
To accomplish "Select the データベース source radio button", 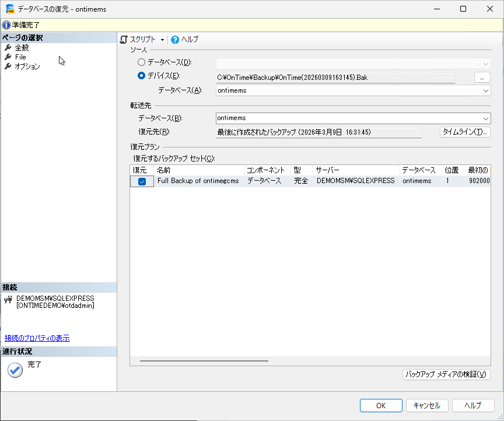I will [142, 62].
